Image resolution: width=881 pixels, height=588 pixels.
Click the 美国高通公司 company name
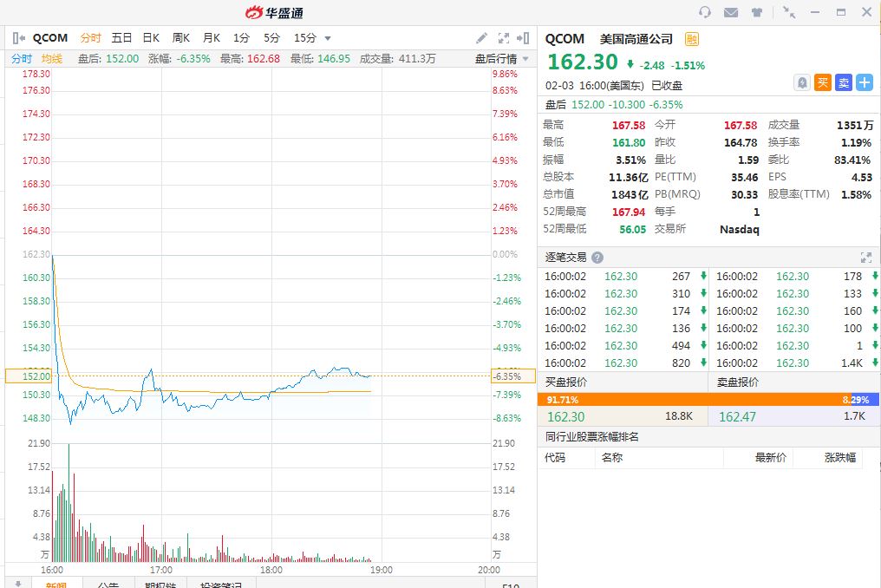pyautogui.click(x=636, y=39)
